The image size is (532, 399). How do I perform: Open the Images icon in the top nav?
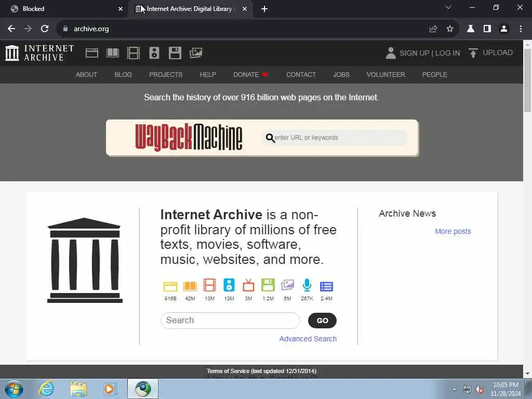coord(196,53)
